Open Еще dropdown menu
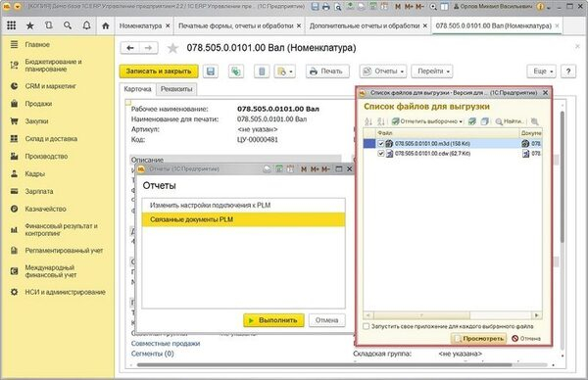This screenshot has width=588, height=380. click(x=542, y=71)
